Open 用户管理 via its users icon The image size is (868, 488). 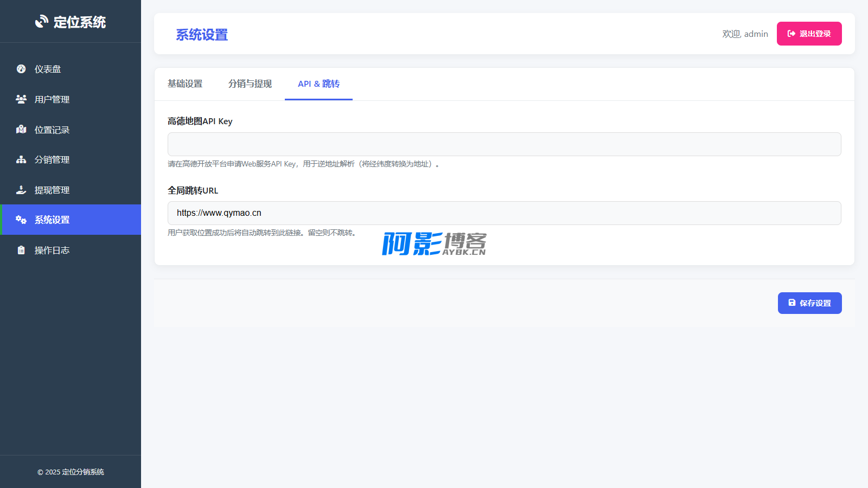[x=21, y=99]
